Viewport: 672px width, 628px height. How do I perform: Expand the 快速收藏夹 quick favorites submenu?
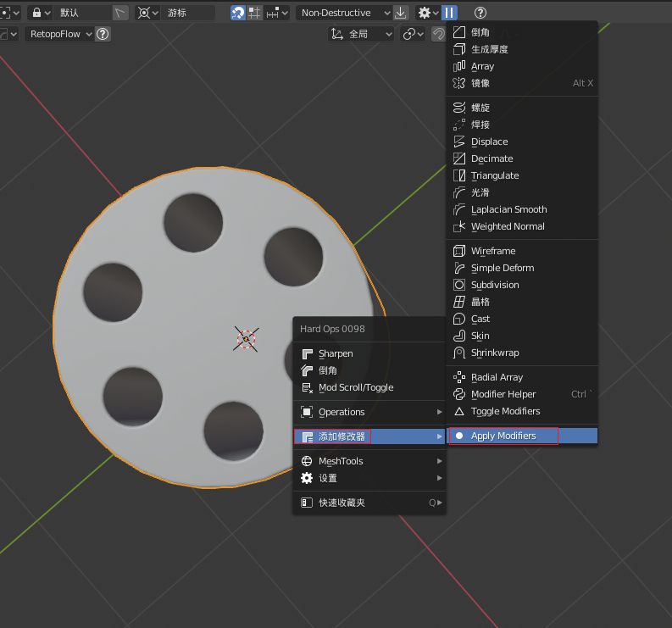(x=369, y=503)
